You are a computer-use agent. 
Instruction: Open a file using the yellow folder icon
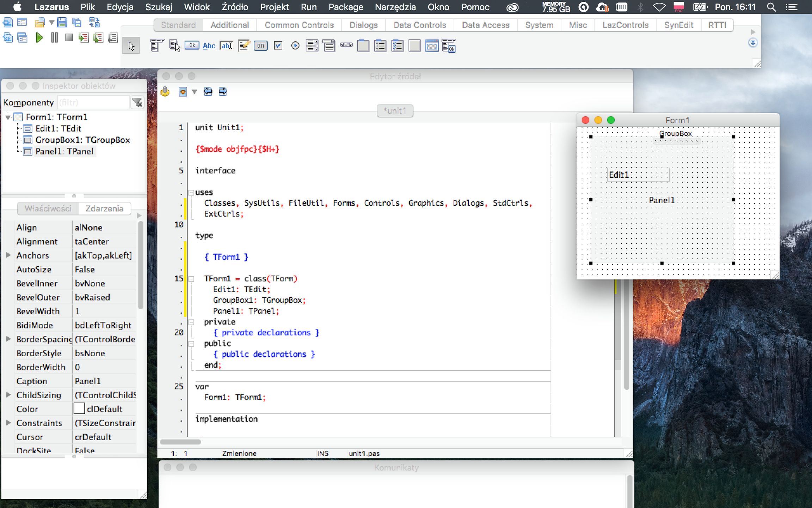pyautogui.click(x=40, y=22)
